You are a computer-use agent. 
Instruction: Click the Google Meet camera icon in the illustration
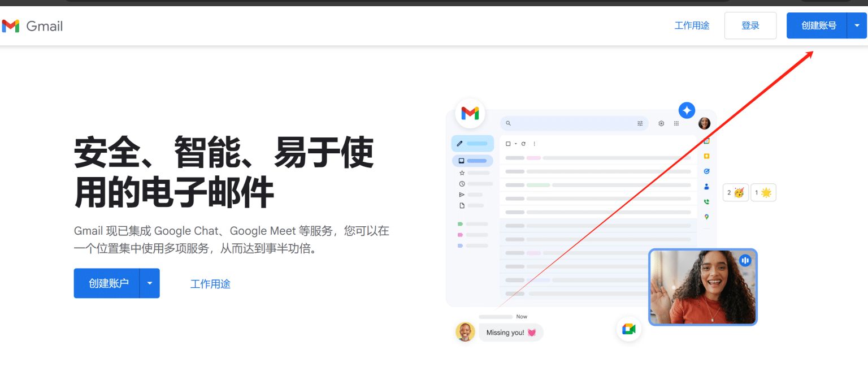629,329
